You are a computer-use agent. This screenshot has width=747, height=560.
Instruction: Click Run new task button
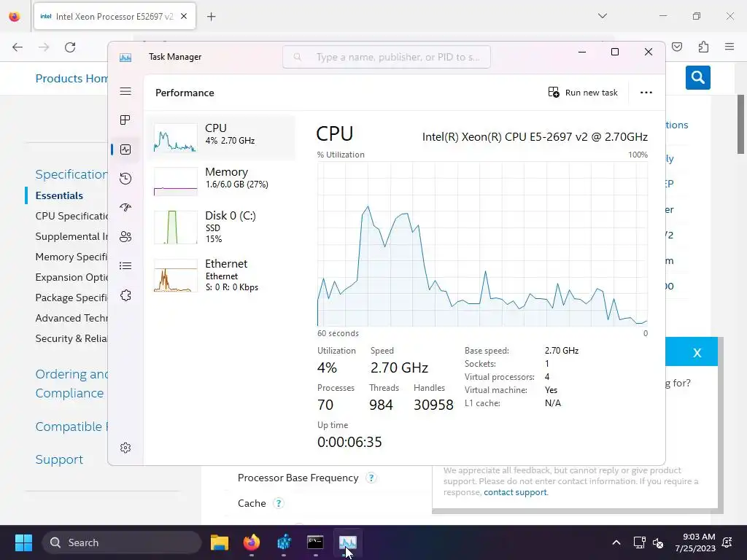583,93
